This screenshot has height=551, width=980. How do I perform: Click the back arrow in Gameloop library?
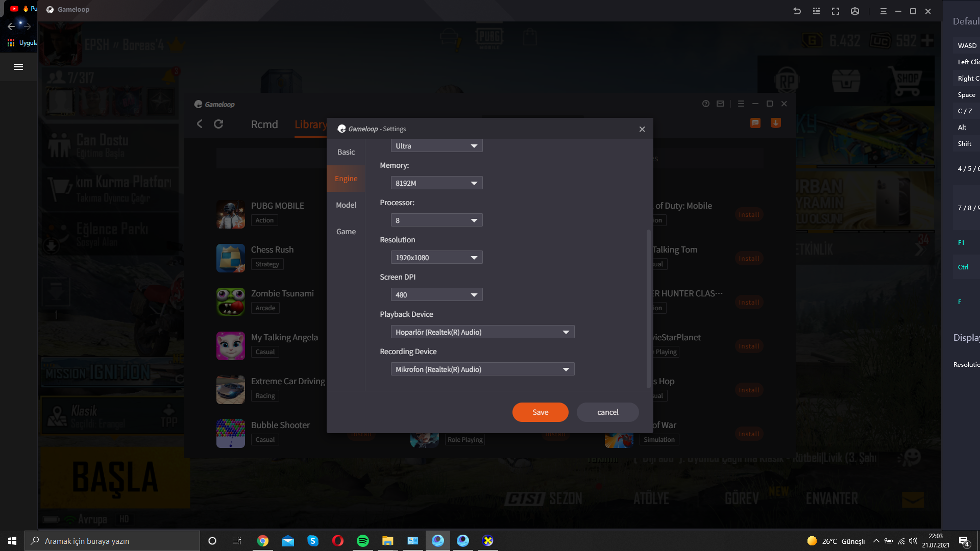pos(200,124)
